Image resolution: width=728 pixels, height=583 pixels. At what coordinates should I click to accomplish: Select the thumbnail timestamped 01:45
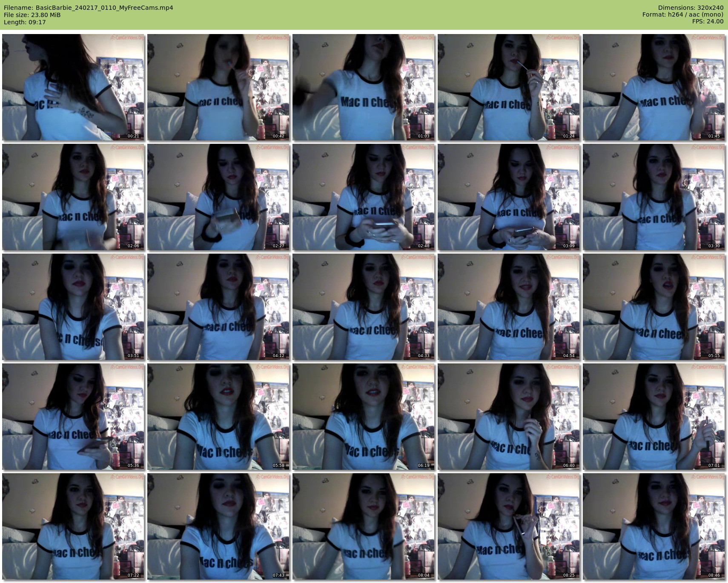coord(654,87)
